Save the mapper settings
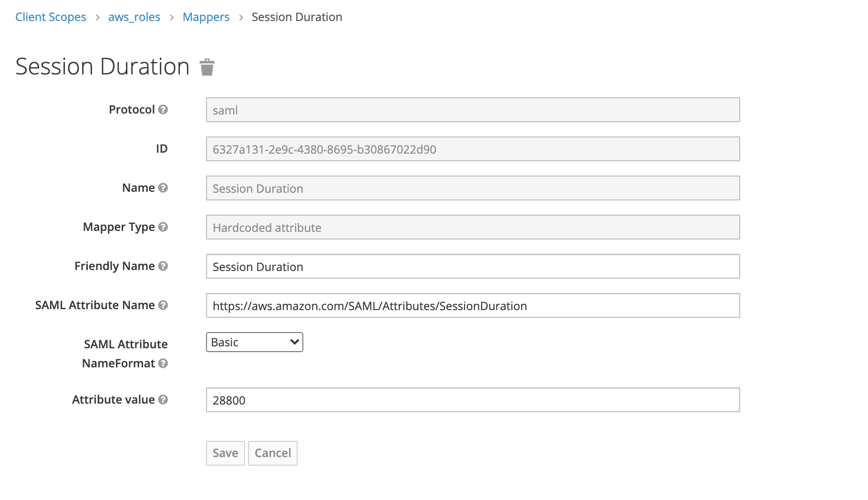868x500 pixels. point(226,453)
